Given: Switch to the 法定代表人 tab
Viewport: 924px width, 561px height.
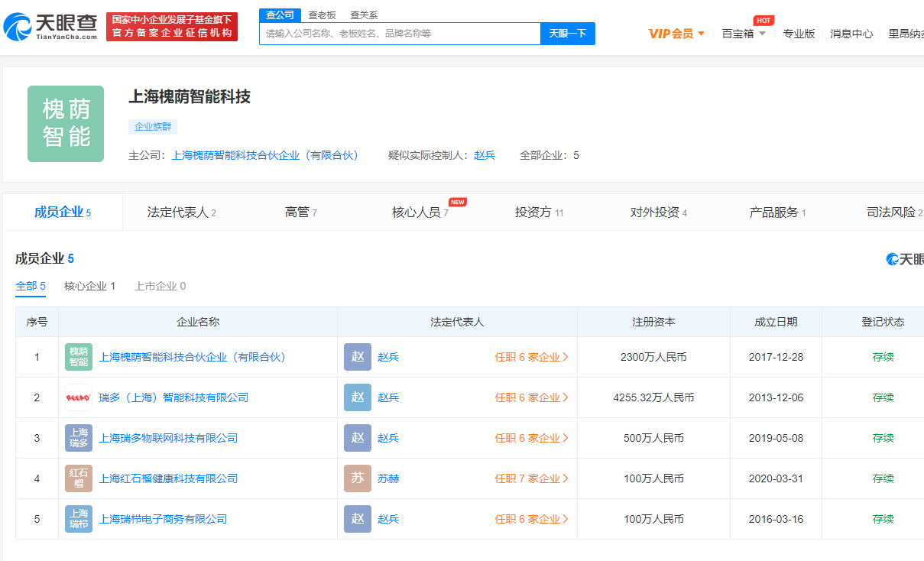Looking at the screenshot, I should point(181,212).
